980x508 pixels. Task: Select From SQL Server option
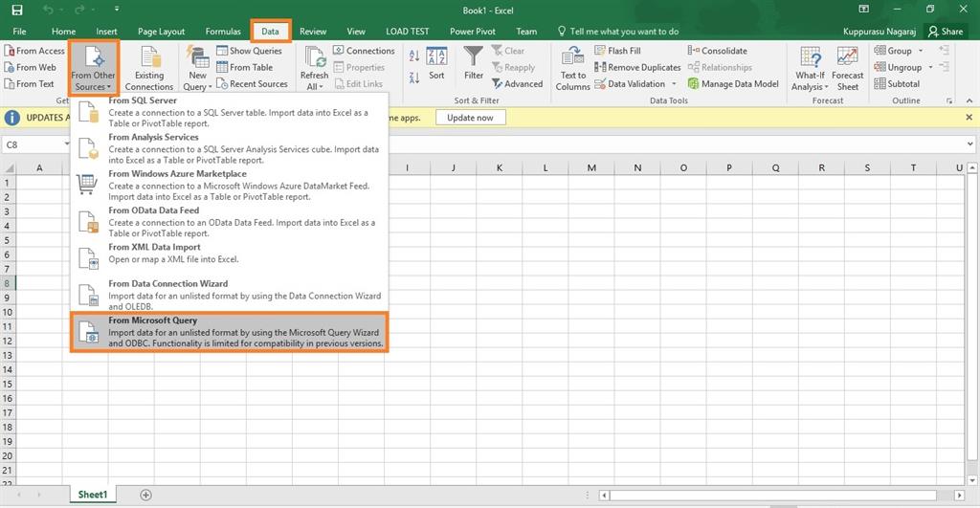[230, 111]
